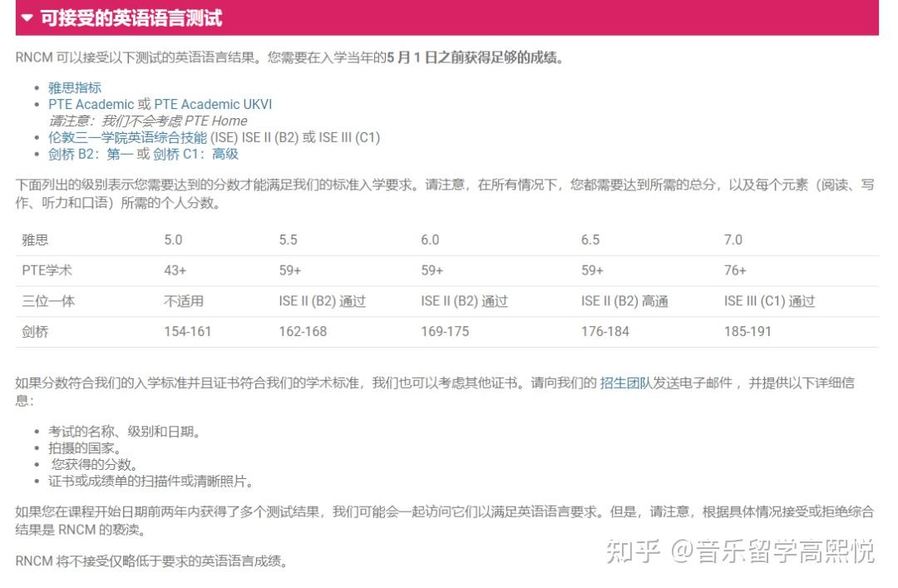
Task: Select the PTE学术 row label
Action: [47, 270]
